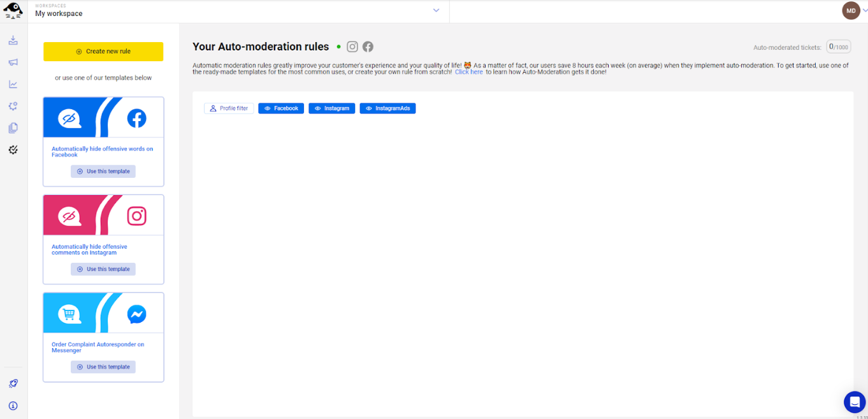The height and width of the screenshot is (419, 868).
Task: Open the chat support bubble
Action: tap(854, 402)
